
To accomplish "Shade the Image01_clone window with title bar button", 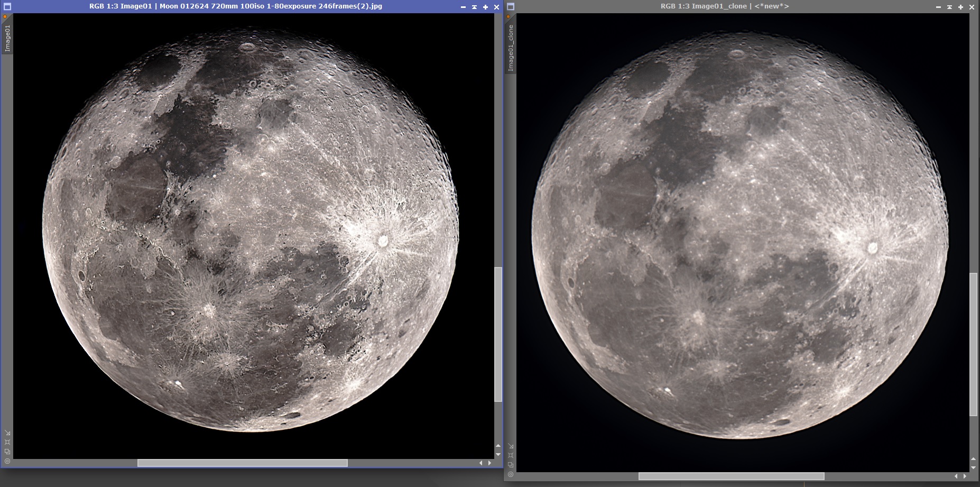I will (949, 7).
